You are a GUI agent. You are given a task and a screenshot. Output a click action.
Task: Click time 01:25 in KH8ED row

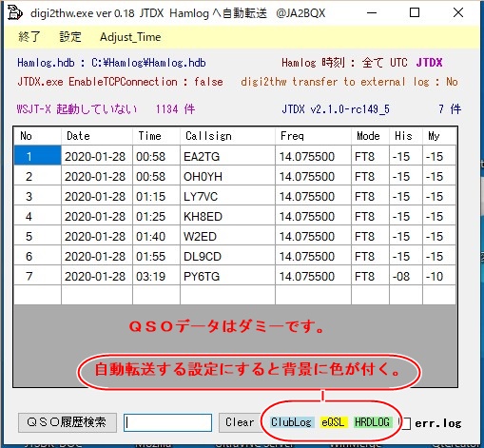coord(156,216)
